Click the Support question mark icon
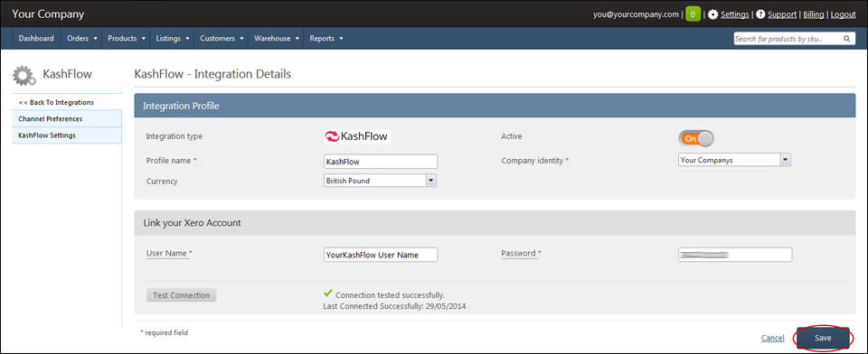Image resolution: width=868 pixels, height=354 pixels. click(x=760, y=14)
